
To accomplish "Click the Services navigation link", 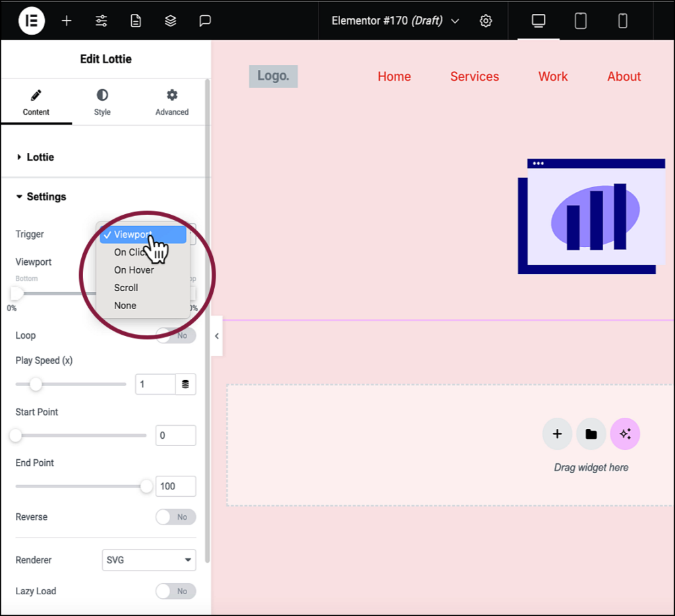I will [x=474, y=76].
